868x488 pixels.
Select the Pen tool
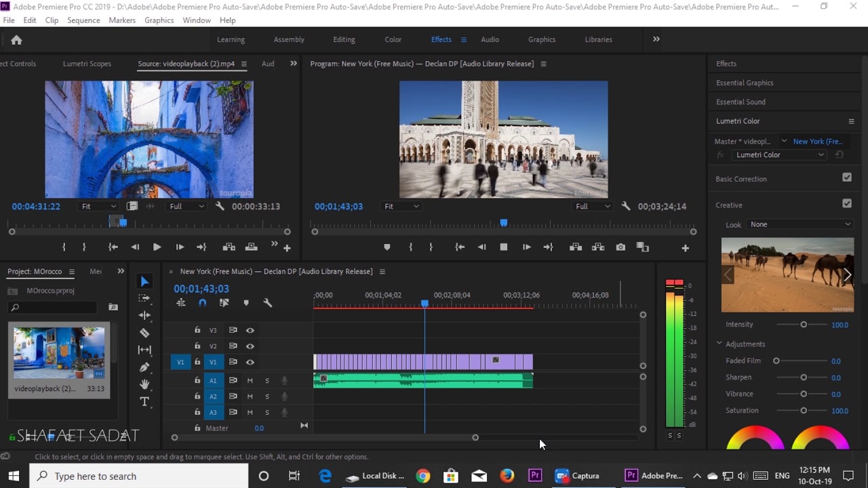[144, 367]
